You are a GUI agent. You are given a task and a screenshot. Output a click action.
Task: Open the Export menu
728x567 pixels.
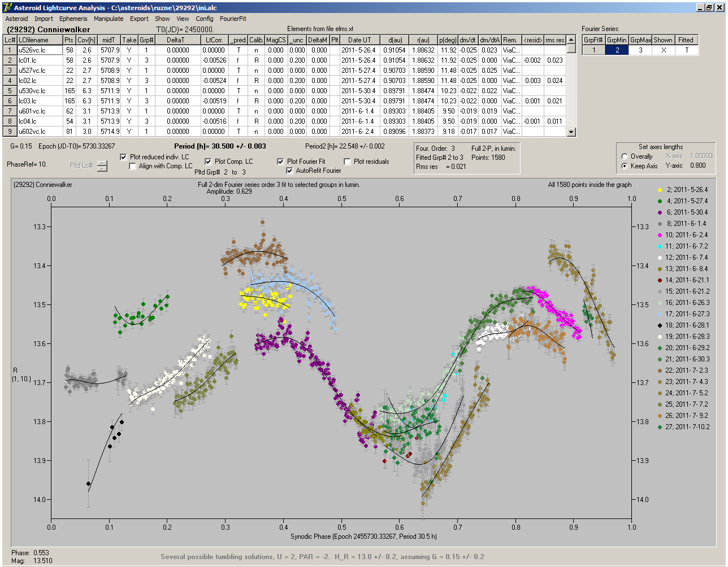coord(139,19)
